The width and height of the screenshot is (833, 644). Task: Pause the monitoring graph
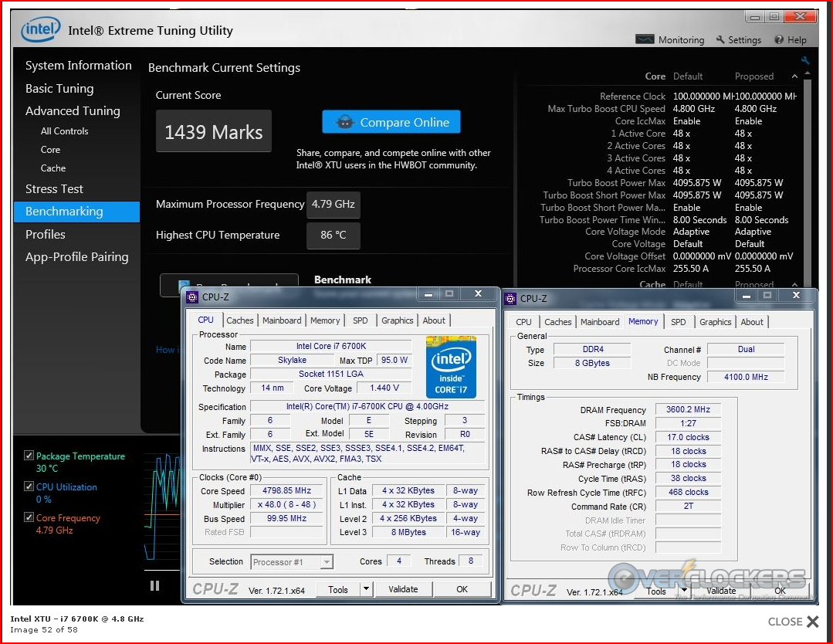tap(154, 585)
